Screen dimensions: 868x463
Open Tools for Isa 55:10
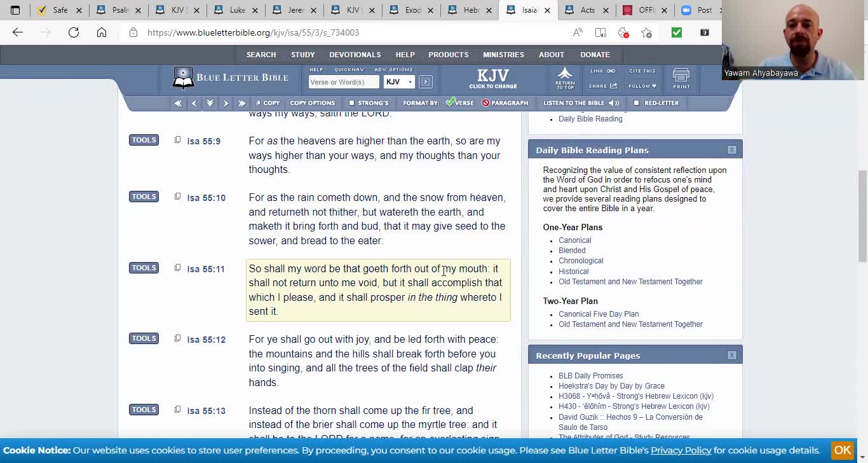(144, 197)
